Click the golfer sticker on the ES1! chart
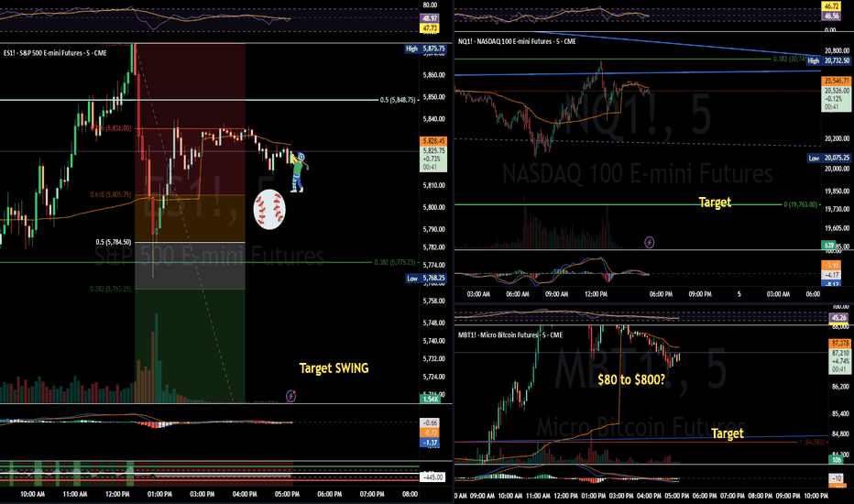This screenshot has height=504, width=854. (x=299, y=172)
